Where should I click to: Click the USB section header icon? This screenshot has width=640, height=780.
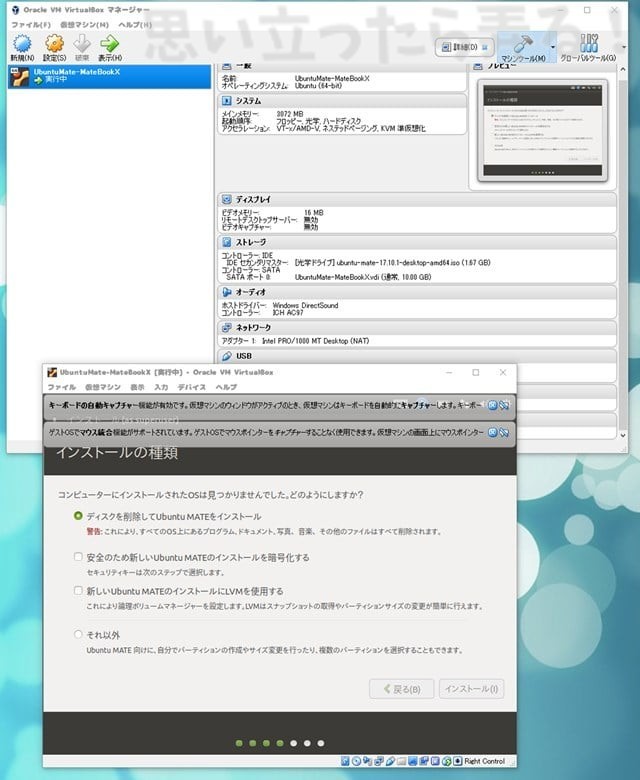pos(227,356)
